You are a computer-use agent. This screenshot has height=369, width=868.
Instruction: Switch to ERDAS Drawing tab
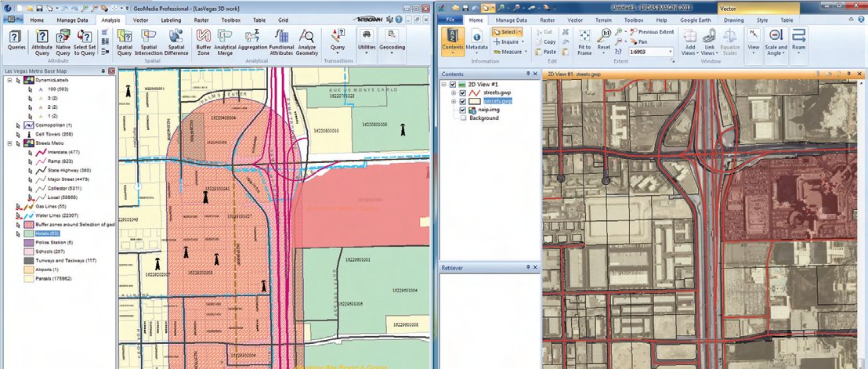tap(734, 20)
